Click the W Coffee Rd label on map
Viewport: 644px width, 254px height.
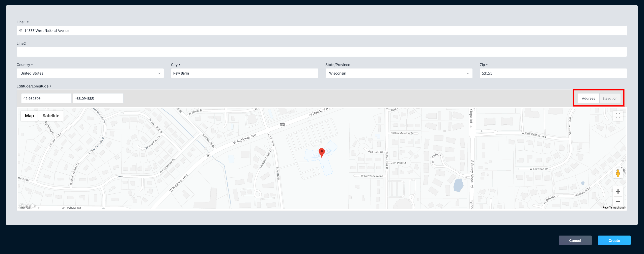click(x=71, y=208)
